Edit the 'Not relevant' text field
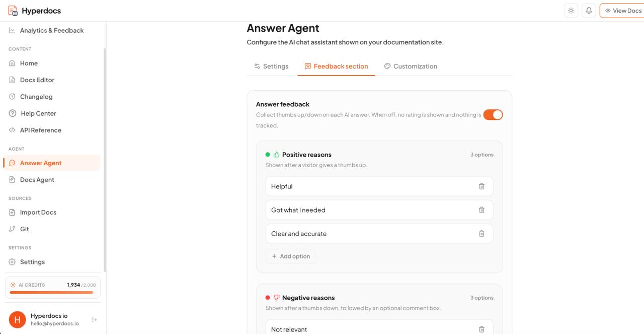 pyautogui.click(x=379, y=327)
